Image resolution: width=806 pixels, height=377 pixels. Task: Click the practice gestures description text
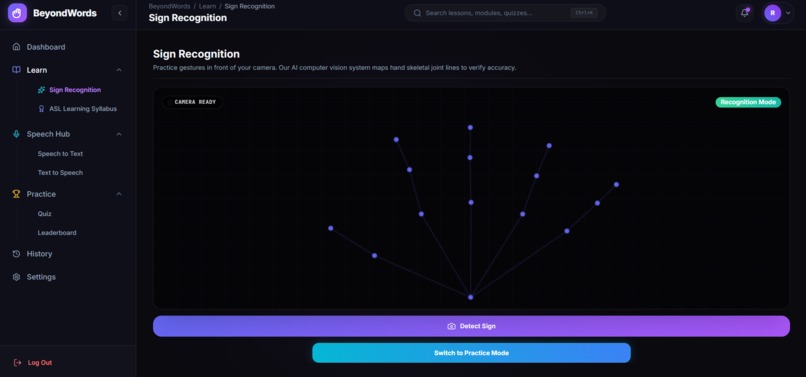point(334,68)
